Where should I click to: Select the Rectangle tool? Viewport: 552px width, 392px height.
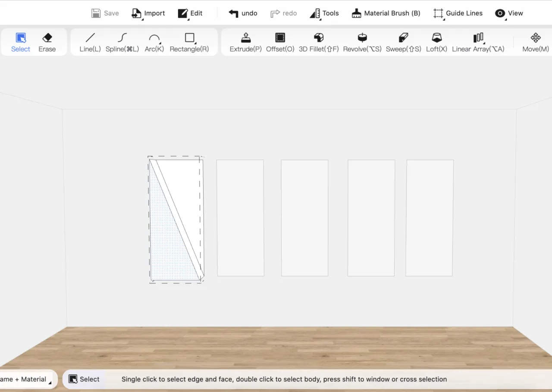pyautogui.click(x=189, y=42)
